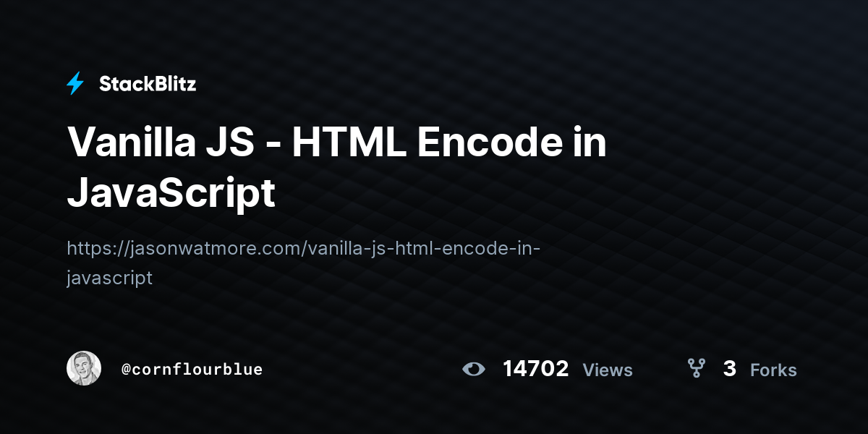Open the @cornflourblue username link

pyautogui.click(x=192, y=369)
